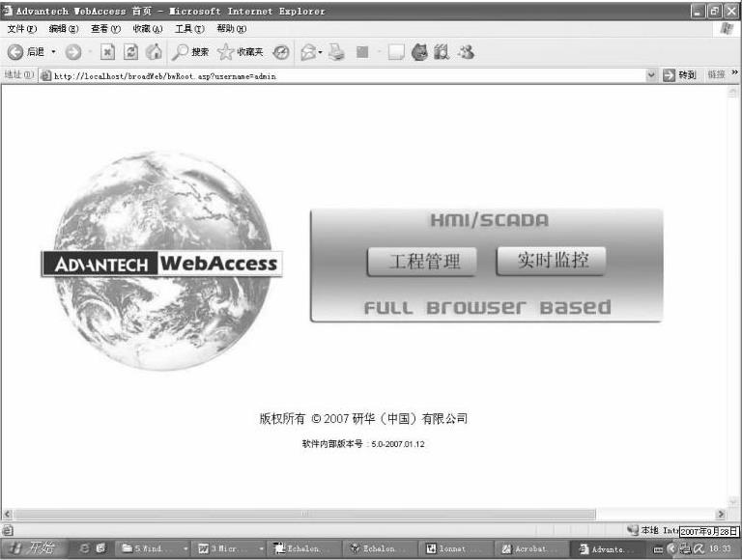Open the 查看(V) menu
Screen dimensions: 742x560
click(105, 29)
